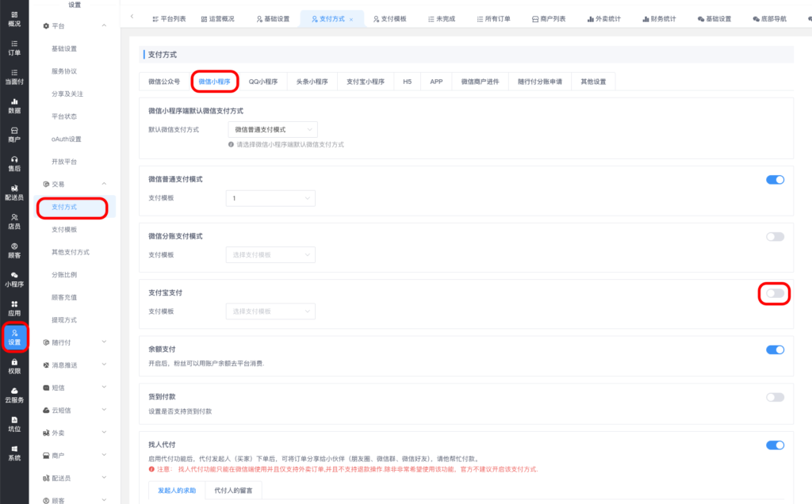Open the 概况 overview icon in sidebar
Screen dimensions: 812x504
[14, 19]
